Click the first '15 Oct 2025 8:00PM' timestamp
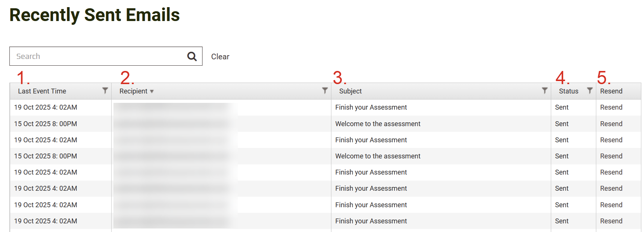Image resolution: width=644 pixels, height=232 pixels. [x=45, y=124]
